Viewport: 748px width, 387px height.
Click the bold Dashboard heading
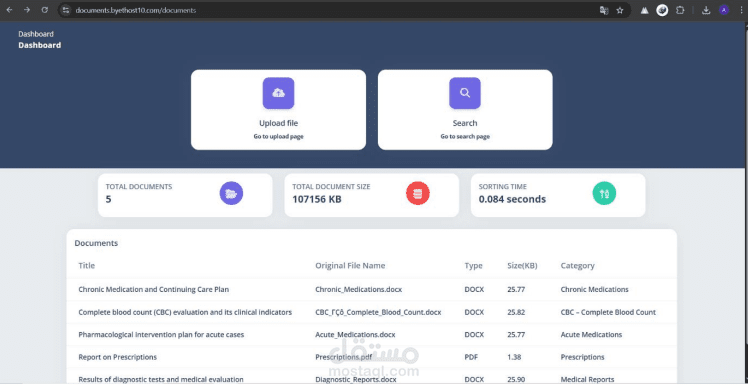(40, 45)
